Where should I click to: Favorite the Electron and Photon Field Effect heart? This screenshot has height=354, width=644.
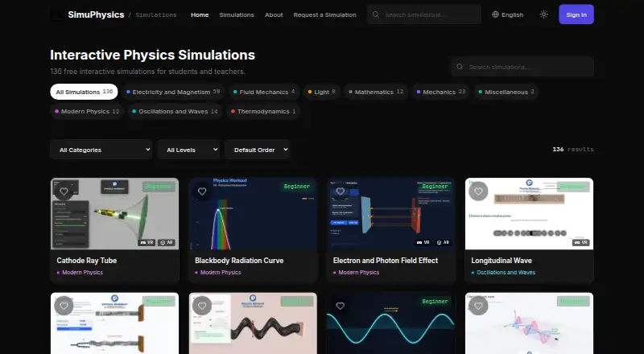(340, 191)
